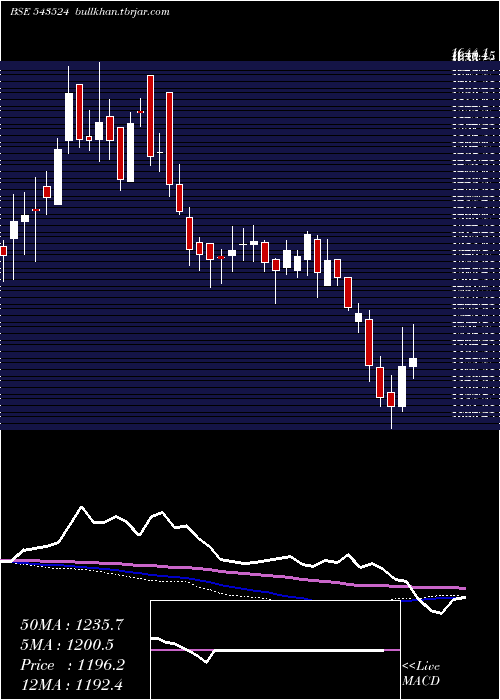
Task: Click the last white candlestick on the chart
Action: (413, 362)
